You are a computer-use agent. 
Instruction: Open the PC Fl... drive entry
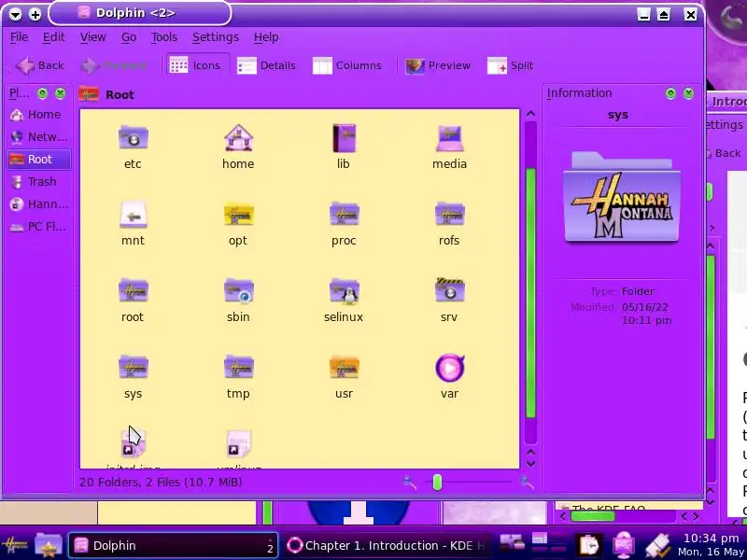tap(39, 227)
